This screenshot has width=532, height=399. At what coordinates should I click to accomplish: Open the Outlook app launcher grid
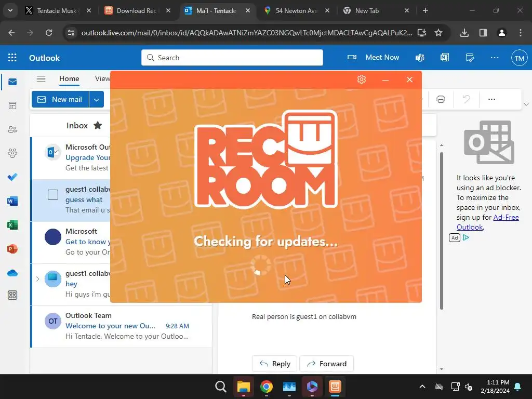(x=12, y=57)
